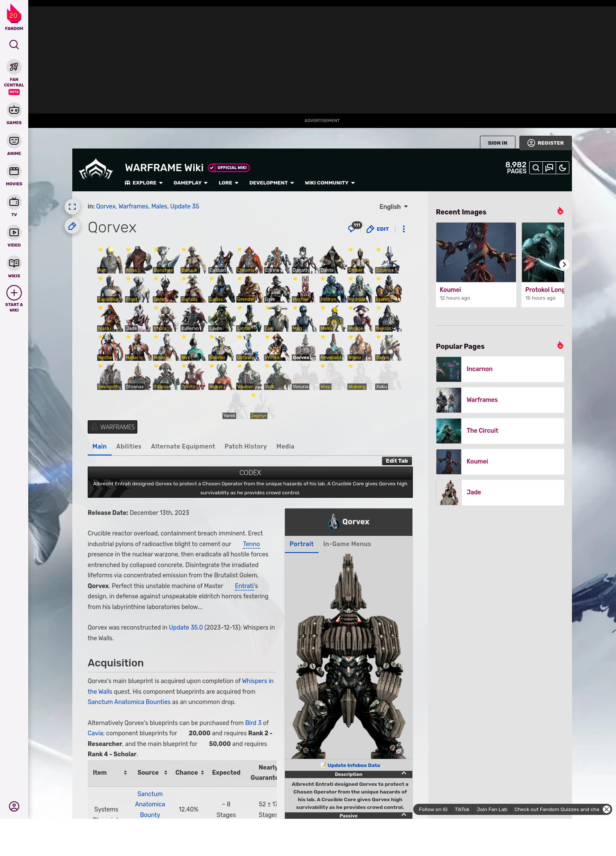
Task: Select the Volt warframe icon
Action: [x=277, y=377]
